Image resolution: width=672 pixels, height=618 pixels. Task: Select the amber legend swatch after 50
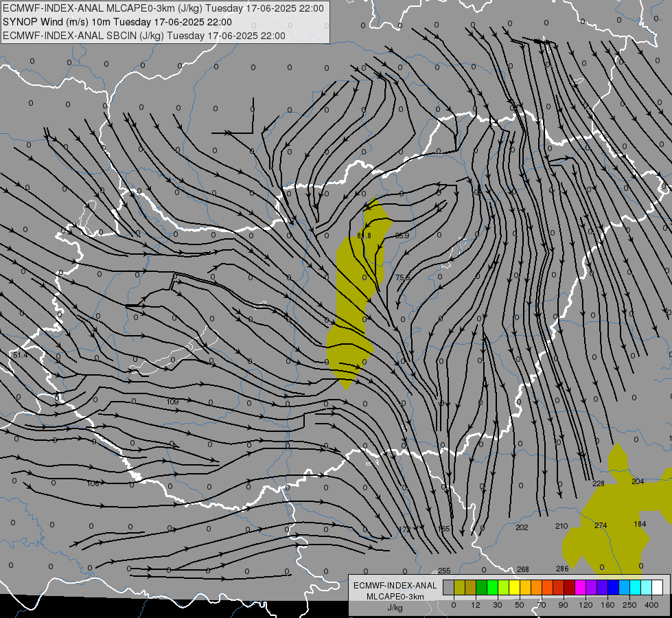pyautogui.click(x=525, y=587)
